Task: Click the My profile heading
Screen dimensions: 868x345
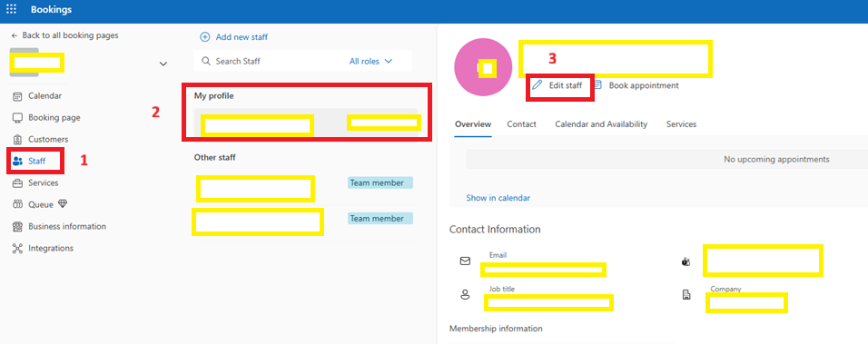Action: (213, 96)
